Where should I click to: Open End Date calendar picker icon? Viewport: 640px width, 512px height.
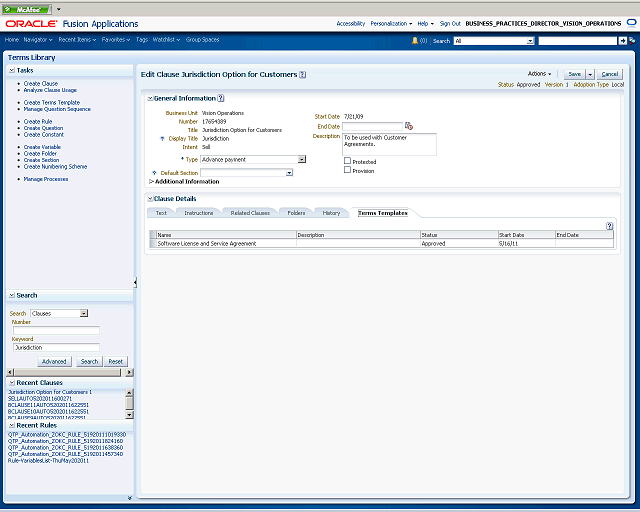click(x=409, y=126)
